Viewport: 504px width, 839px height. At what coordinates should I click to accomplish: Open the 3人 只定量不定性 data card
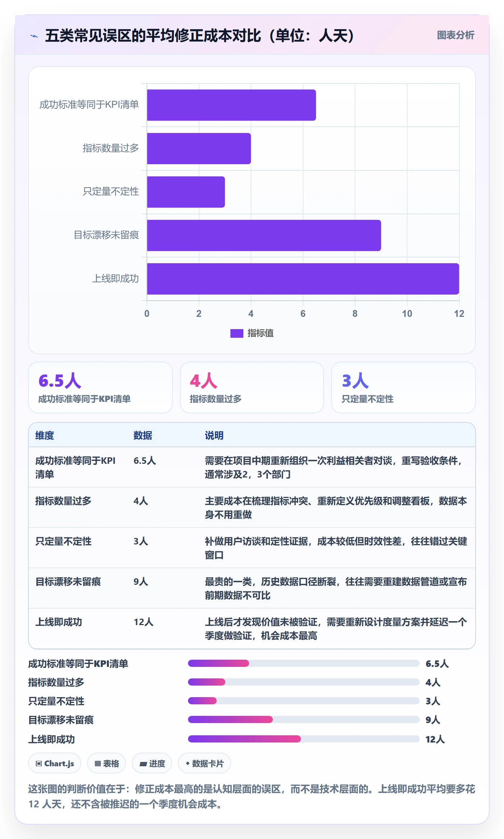tap(403, 387)
